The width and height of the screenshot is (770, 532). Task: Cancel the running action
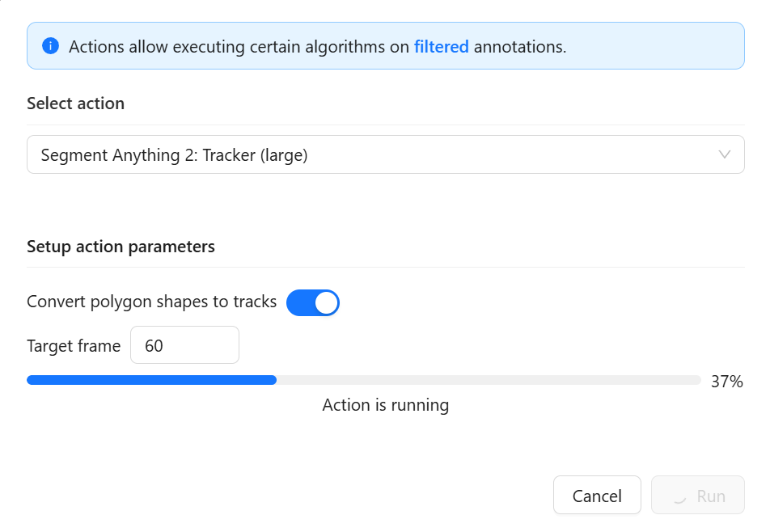(x=597, y=495)
